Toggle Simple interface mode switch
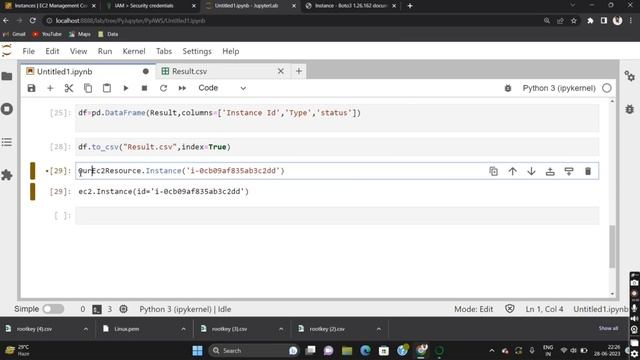The image size is (640, 360). [53, 309]
